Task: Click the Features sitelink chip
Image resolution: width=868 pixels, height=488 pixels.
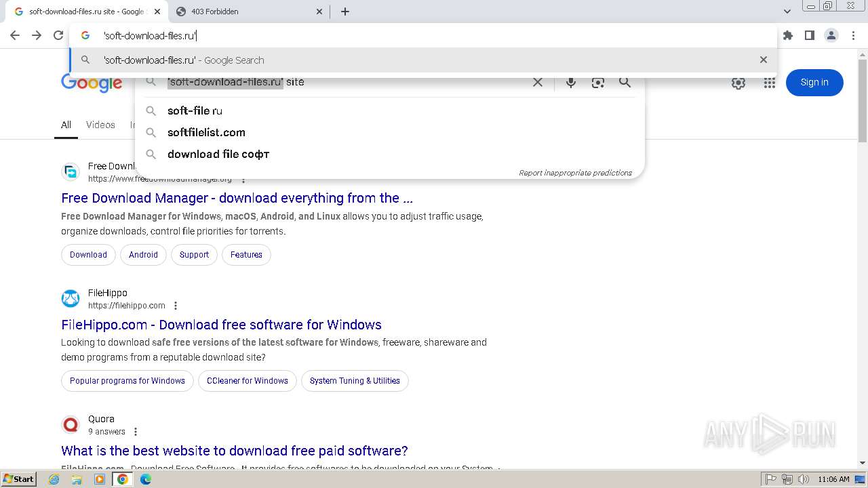Action: pos(246,255)
